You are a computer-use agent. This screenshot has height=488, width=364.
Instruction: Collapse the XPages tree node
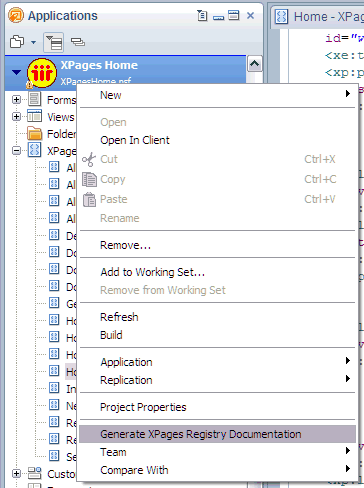click(16, 151)
